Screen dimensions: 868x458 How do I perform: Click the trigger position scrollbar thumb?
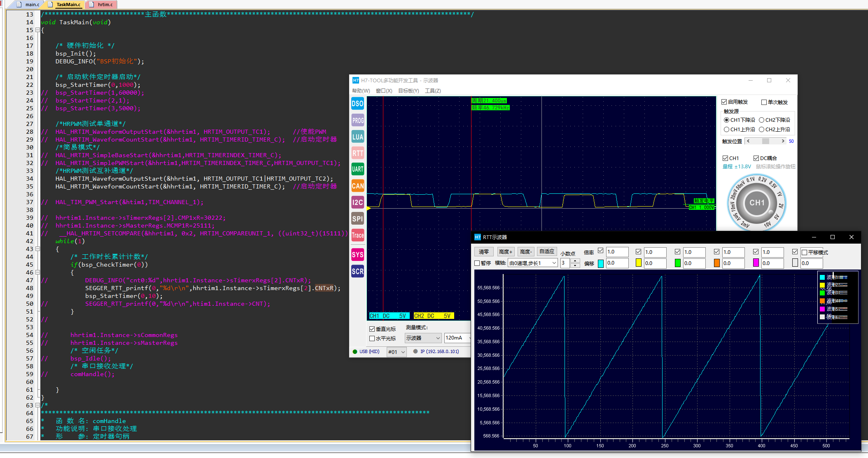765,141
